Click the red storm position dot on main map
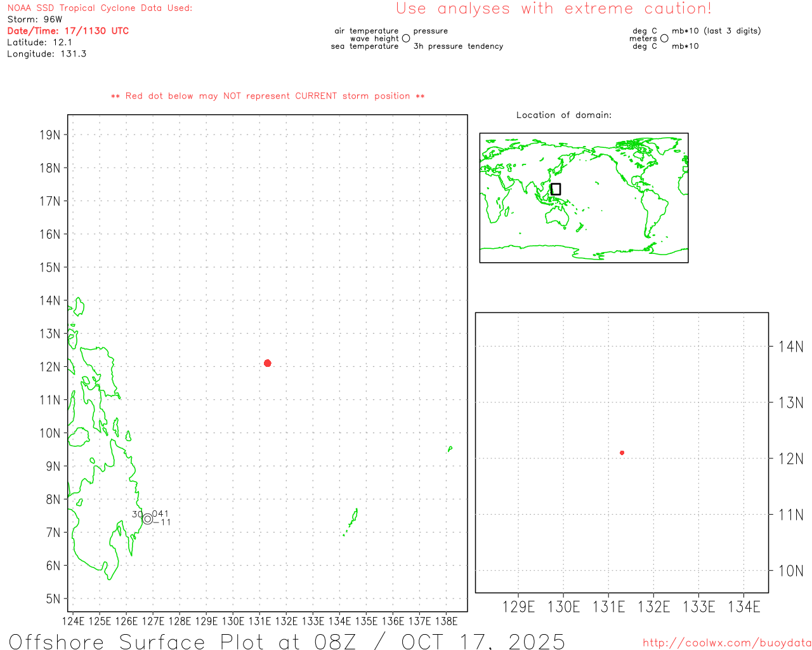The image size is (812, 650). click(267, 363)
